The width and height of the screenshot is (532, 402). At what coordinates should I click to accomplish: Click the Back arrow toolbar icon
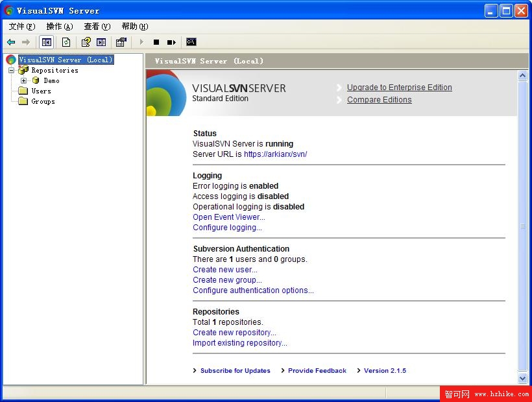pos(11,42)
